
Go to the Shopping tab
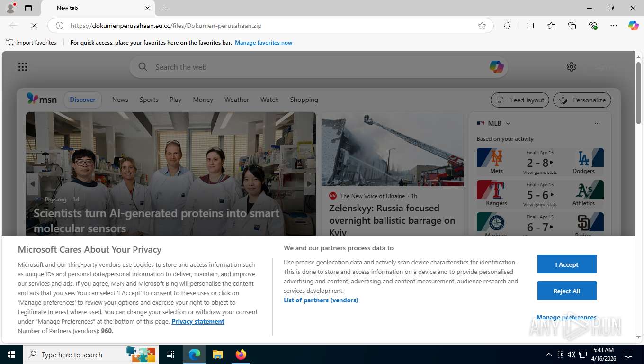click(x=304, y=100)
